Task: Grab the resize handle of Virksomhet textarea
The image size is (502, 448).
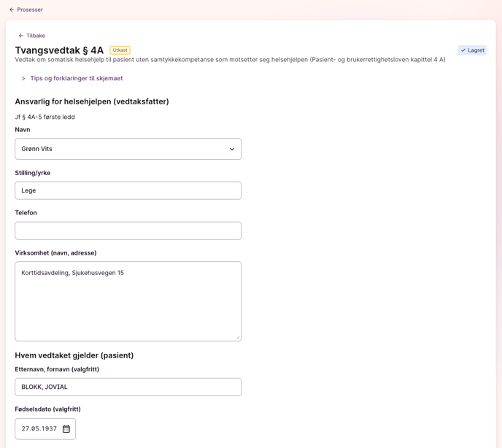Action: (x=238, y=337)
